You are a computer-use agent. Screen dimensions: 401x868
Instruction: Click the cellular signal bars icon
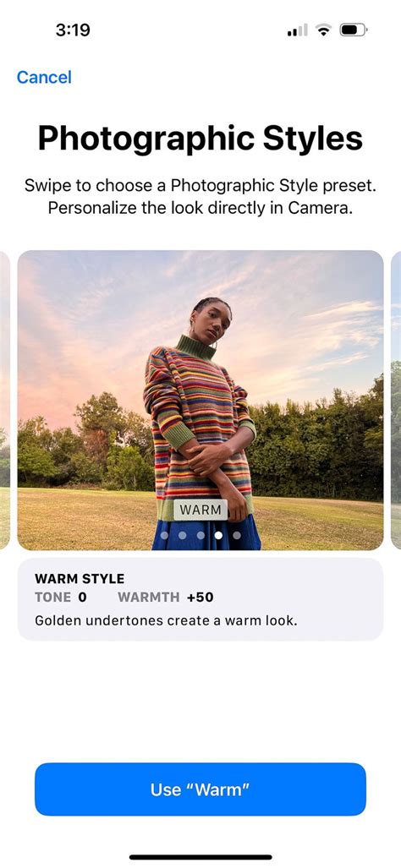[297, 30]
